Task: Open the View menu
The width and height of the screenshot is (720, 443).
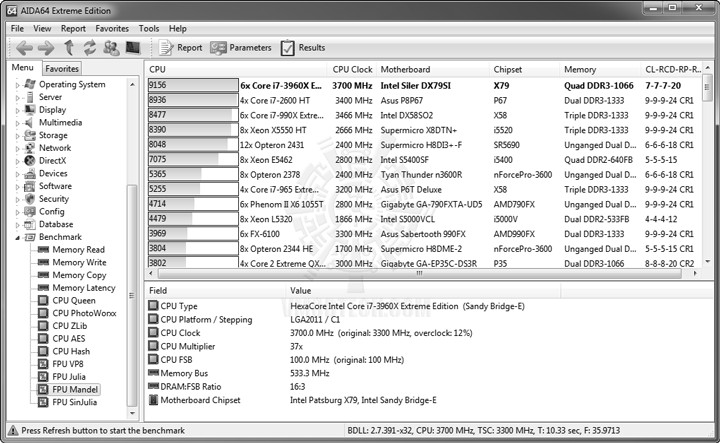Action: click(42, 28)
